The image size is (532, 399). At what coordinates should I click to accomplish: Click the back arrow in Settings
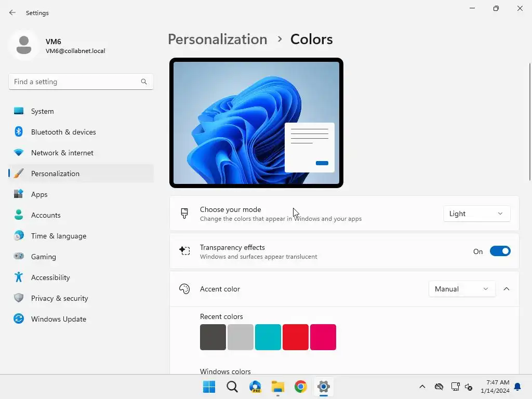[12, 12]
